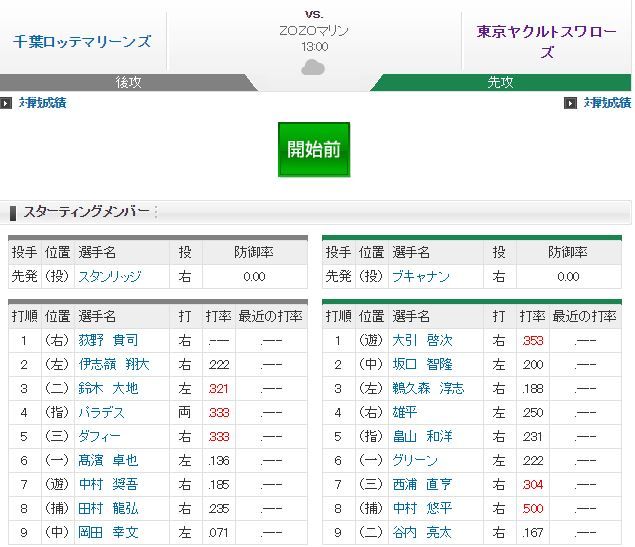Click パラデス's 両 batting side cell

185,413
